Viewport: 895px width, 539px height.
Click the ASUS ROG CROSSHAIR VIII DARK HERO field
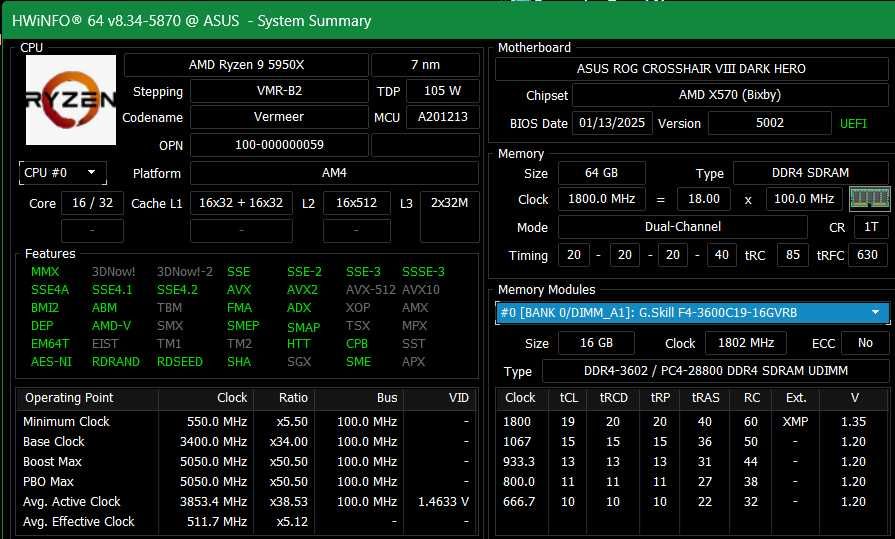click(x=691, y=69)
